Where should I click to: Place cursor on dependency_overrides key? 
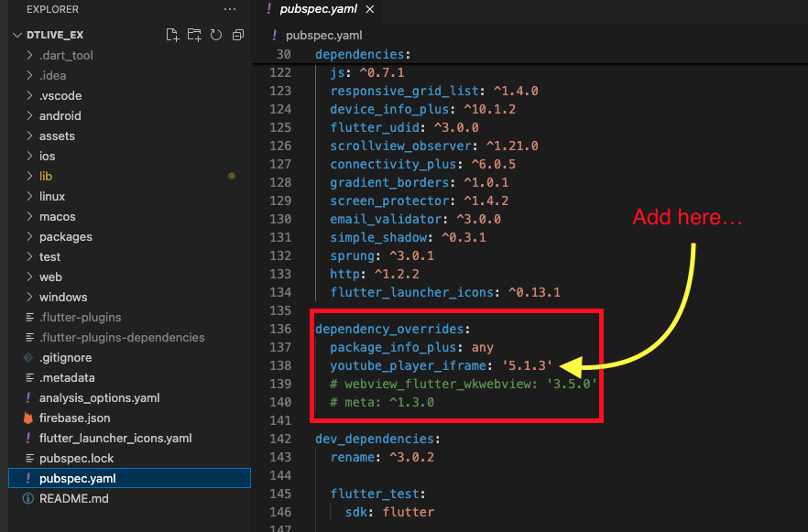389,329
